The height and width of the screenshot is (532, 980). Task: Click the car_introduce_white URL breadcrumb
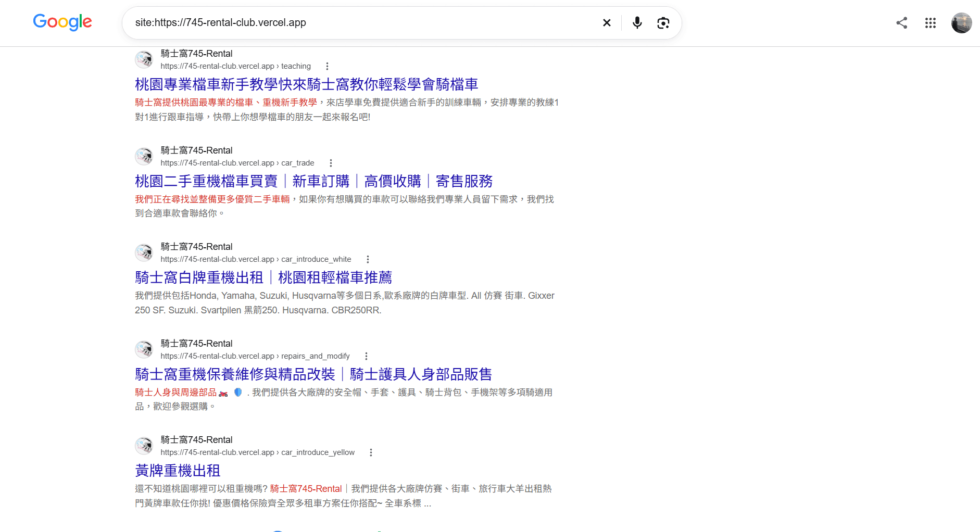coord(256,259)
